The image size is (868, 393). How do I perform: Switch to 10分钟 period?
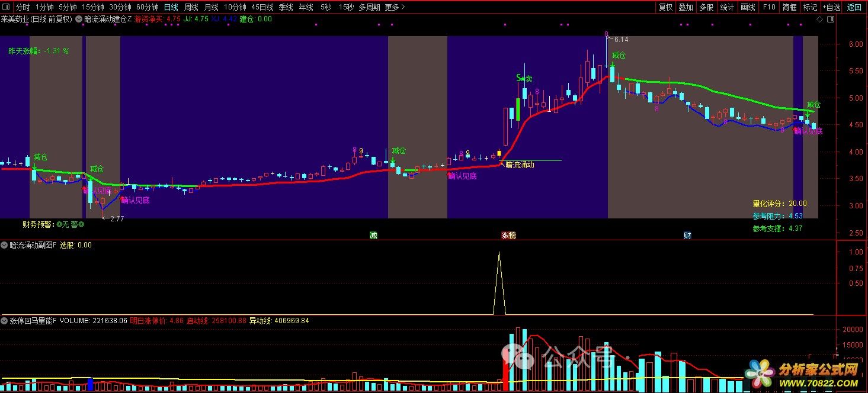[x=235, y=7]
